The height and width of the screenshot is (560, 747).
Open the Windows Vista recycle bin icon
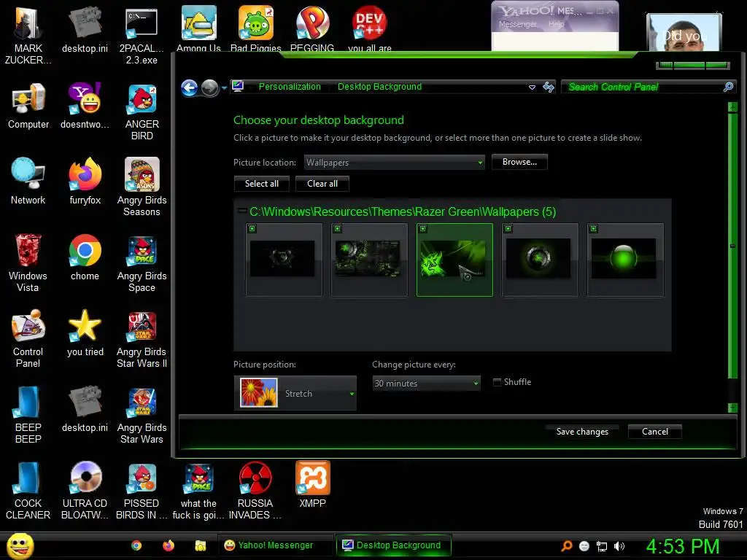click(28, 263)
